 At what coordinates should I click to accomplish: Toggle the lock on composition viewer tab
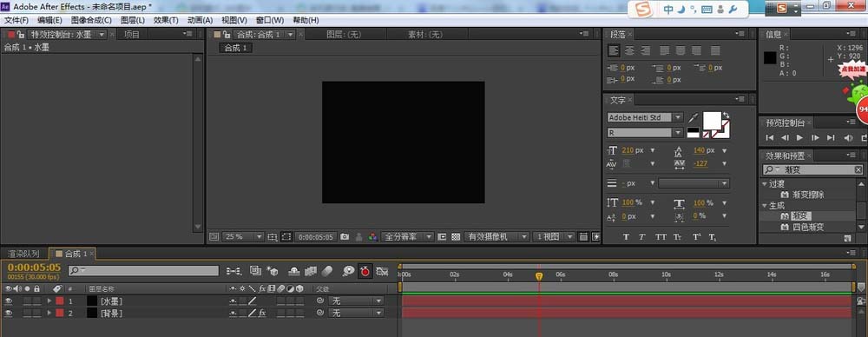pos(227,35)
